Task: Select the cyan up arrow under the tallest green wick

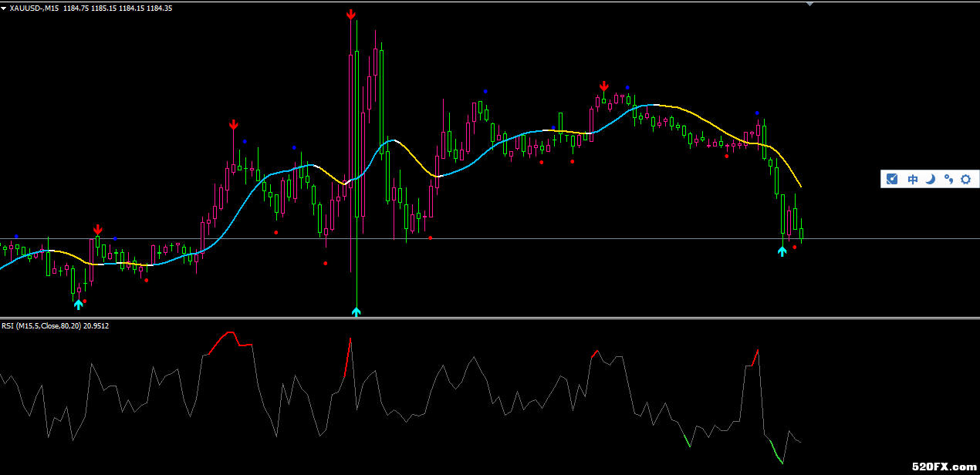Action: (356, 311)
